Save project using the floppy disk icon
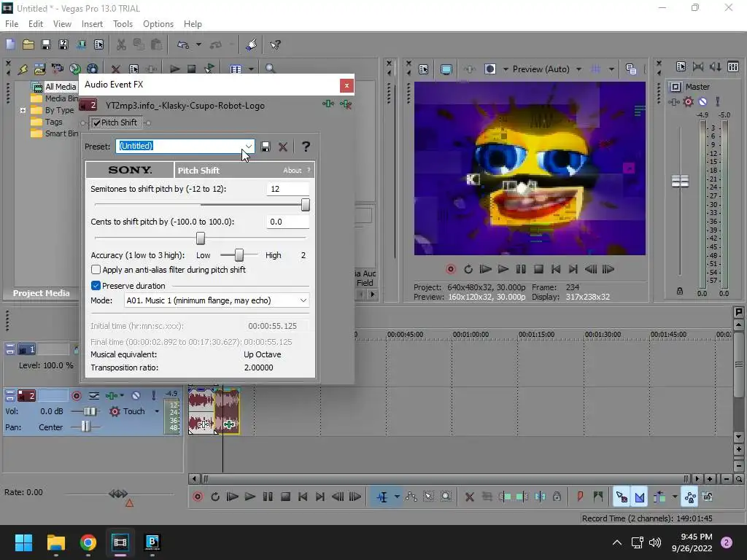Viewport: 747px width, 560px height. coord(46,44)
